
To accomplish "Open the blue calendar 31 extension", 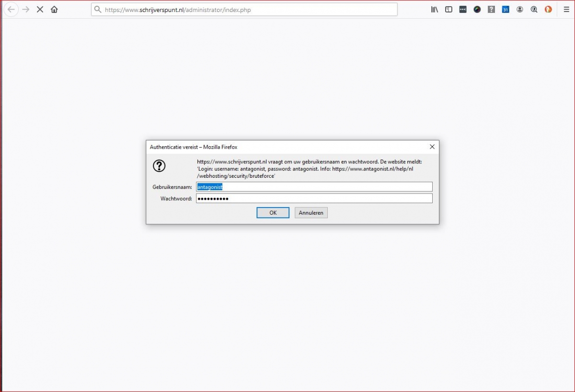I will tap(506, 10).
